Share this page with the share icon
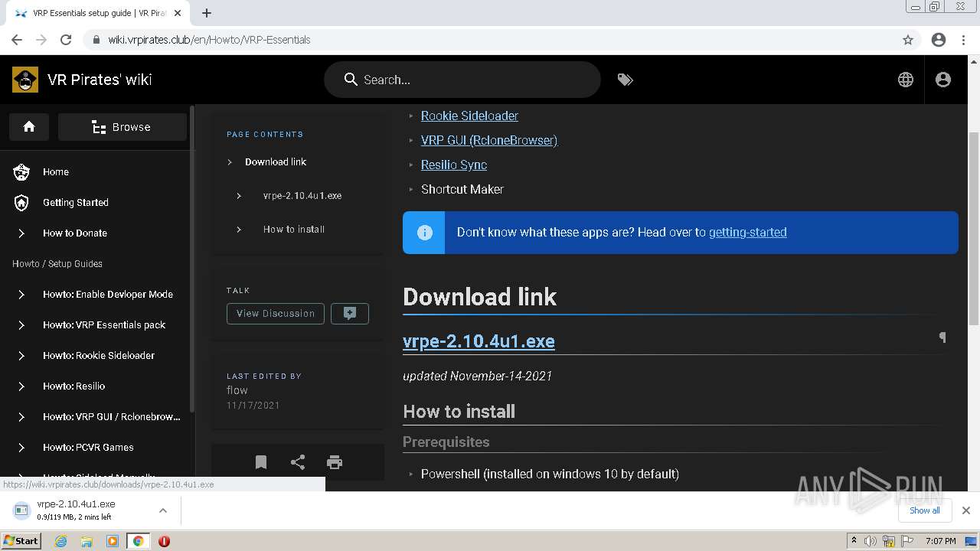This screenshot has width=980, height=551. click(x=298, y=462)
